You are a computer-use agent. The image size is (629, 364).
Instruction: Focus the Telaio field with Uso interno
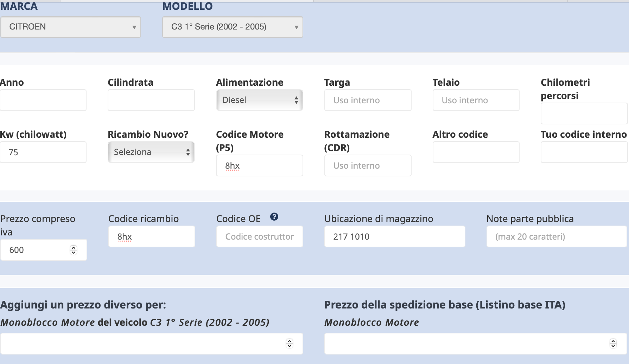[476, 100]
